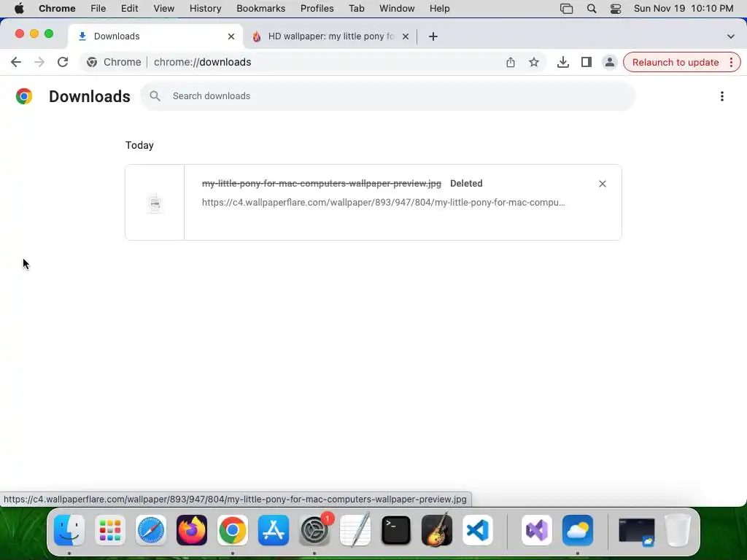Expand the tab search chevron

coord(730,36)
